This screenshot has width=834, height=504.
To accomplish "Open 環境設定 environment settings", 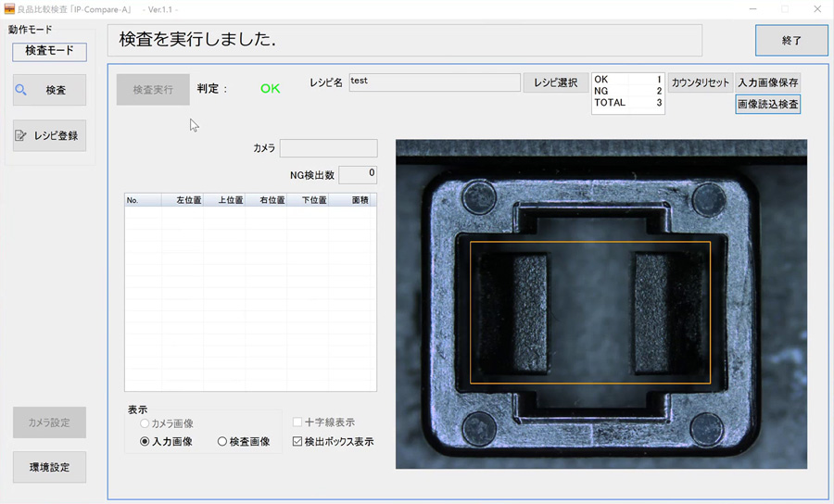I will click(x=49, y=468).
